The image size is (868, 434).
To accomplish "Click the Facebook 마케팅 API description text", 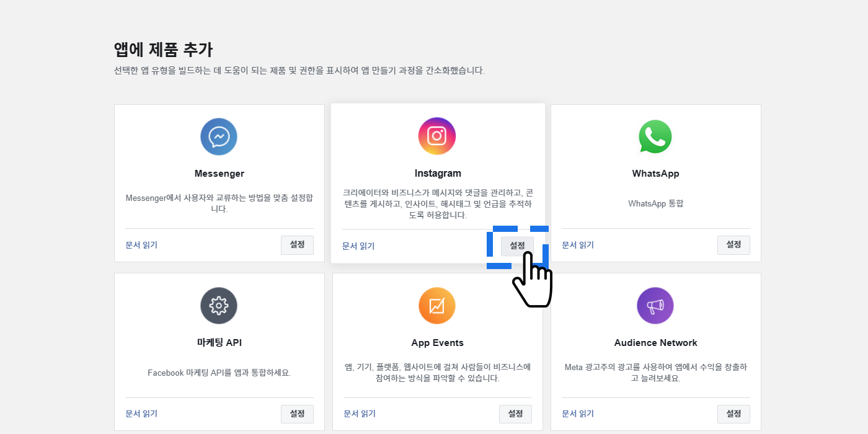I will coord(219,373).
